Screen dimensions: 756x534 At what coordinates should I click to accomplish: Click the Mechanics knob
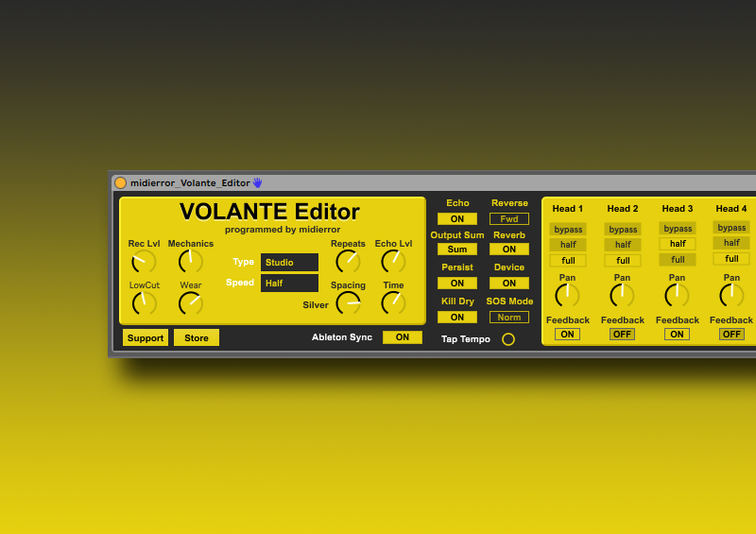tap(191, 262)
